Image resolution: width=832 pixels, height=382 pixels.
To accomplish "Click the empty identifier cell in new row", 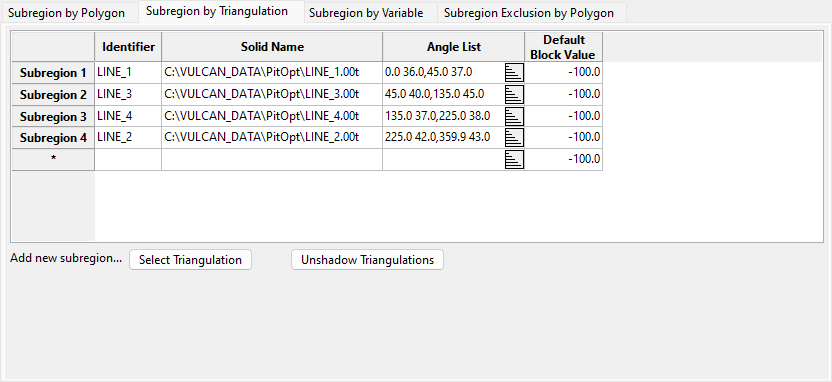I will pos(128,159).
